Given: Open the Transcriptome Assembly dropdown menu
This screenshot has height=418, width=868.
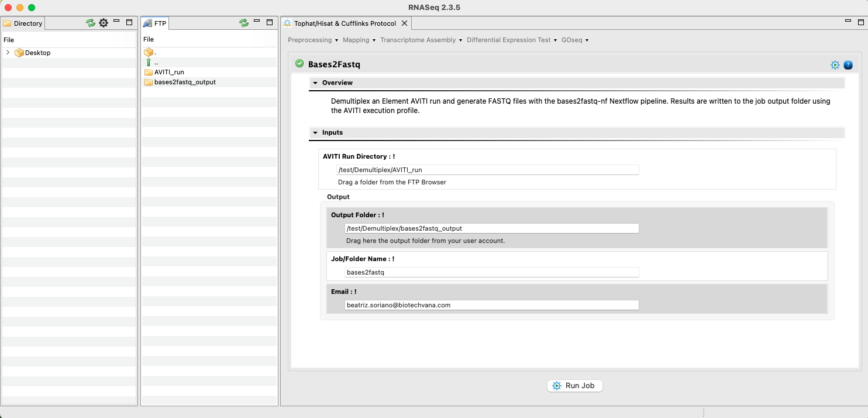Looking at the screenshot, I should [x=421, y=40].
